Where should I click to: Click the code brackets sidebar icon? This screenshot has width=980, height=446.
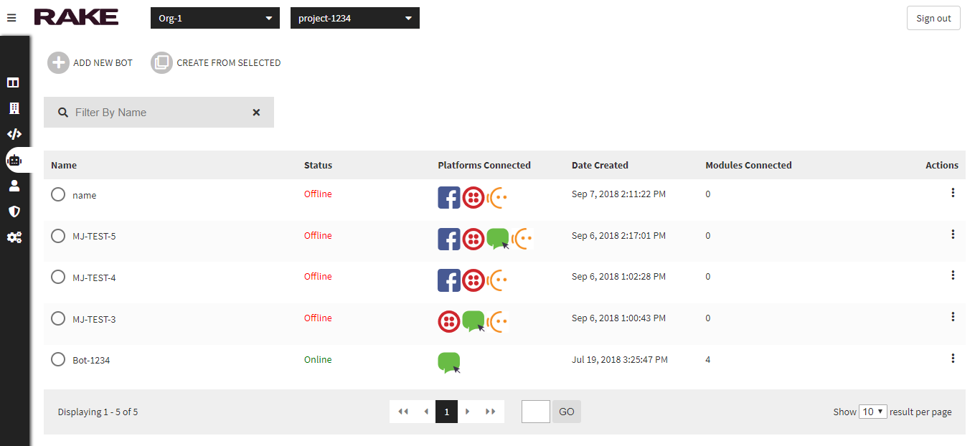tap(14, 134)
